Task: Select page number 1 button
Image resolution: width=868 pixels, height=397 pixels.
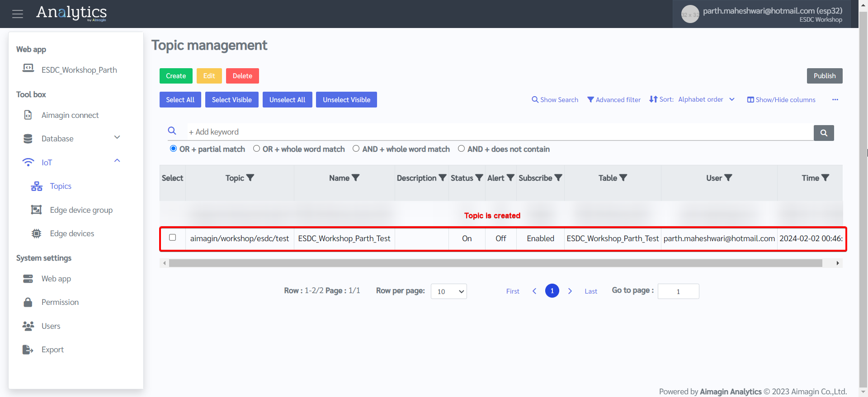Action: click(x=552, y=291)
